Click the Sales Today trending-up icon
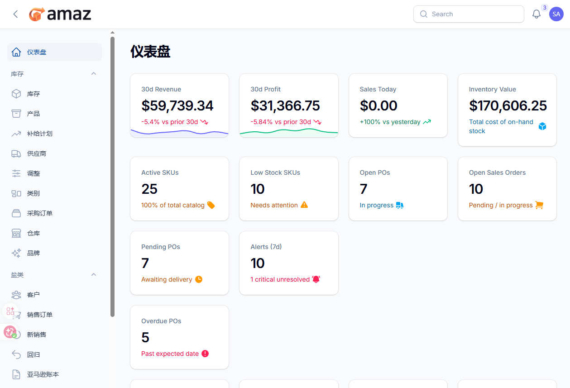The image size is (570, 388). pos(427,122)
